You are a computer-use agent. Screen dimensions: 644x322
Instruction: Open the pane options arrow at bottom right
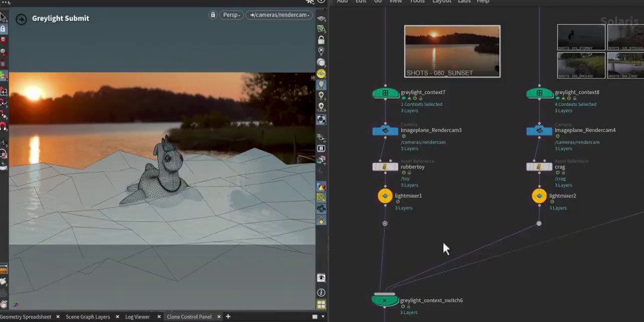(x=323, y=317)
